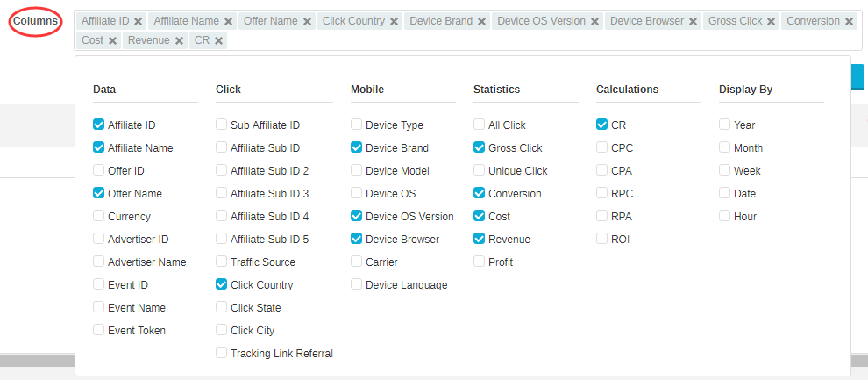This screenshot has height=380, width=868.
Task: Remove the Cost column tag
Action: pyautogui.click(x=112, y=41)
